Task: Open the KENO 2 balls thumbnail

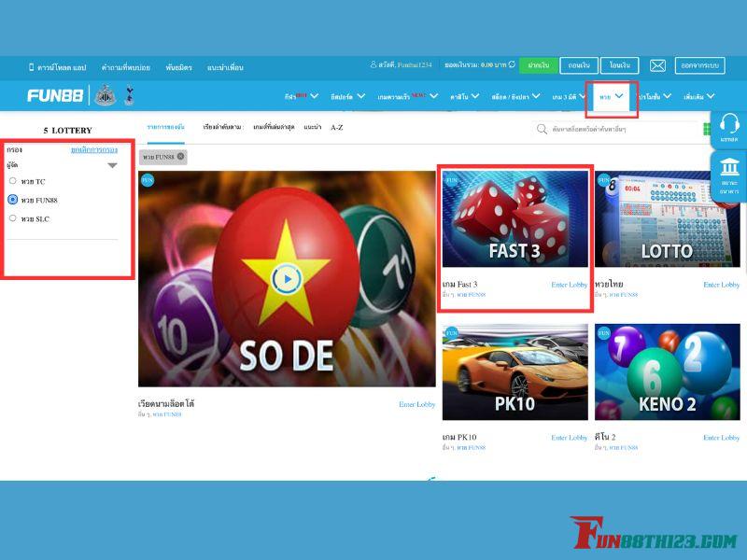Action: click(667, 371)
